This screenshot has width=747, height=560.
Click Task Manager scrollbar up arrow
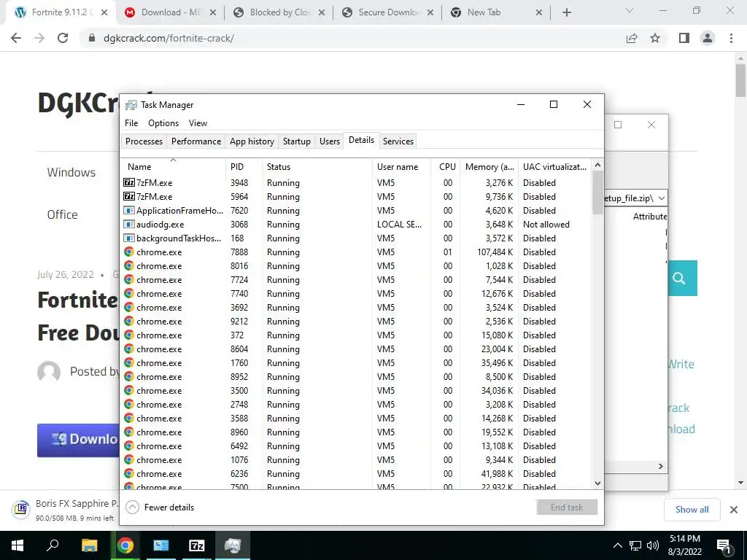tap(598, 165)
